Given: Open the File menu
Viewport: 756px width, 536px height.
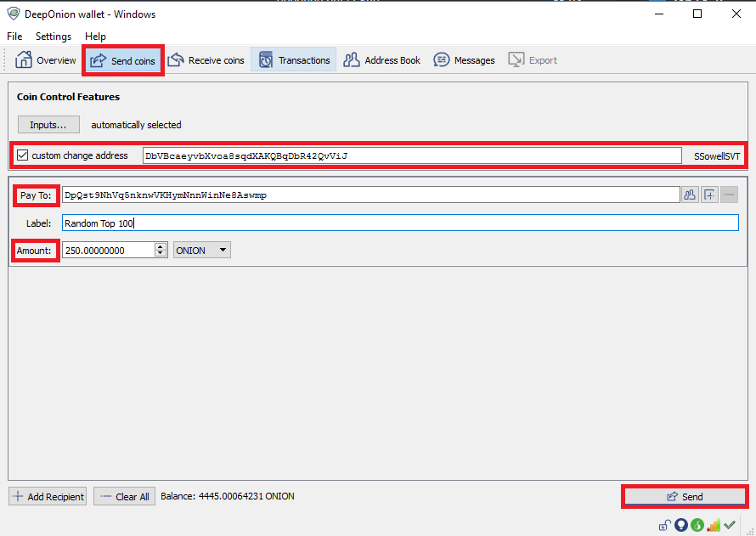Looking at the screenshot, I should [14, 37].
